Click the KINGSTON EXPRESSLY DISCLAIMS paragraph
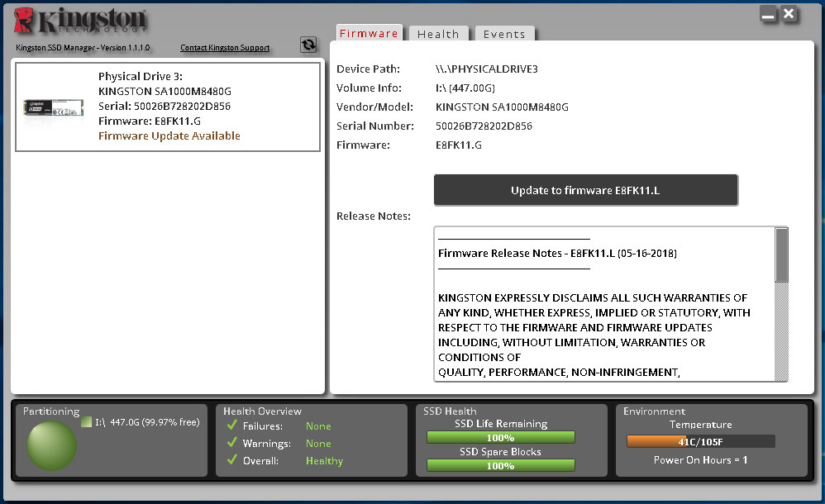 pos(594,335)
